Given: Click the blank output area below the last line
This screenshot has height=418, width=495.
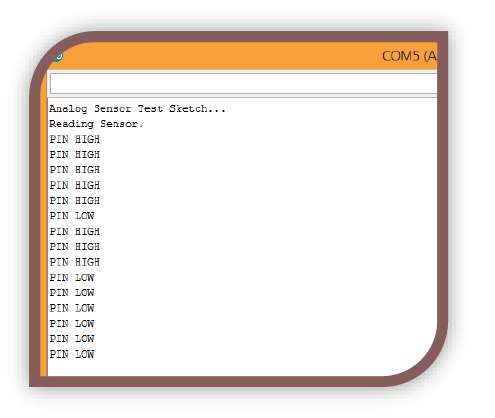Looking at the screenshot, I should point(213,368).
